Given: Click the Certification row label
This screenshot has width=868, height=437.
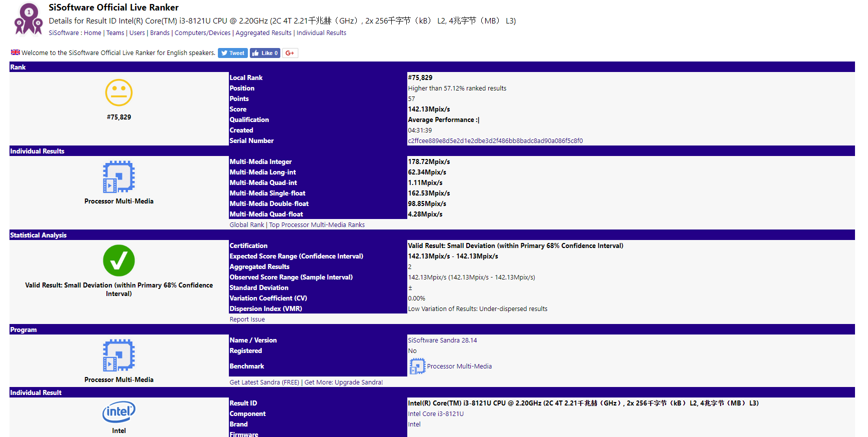Looking at the screenshot, I should pos(248,246).
